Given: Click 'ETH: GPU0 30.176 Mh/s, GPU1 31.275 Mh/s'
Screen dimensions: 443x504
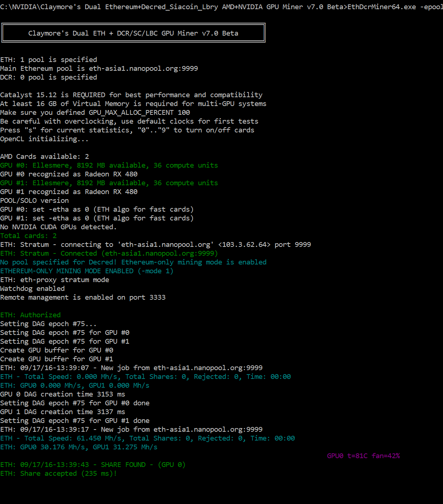Looking at the screenshot, I should [x=79, y=447].
